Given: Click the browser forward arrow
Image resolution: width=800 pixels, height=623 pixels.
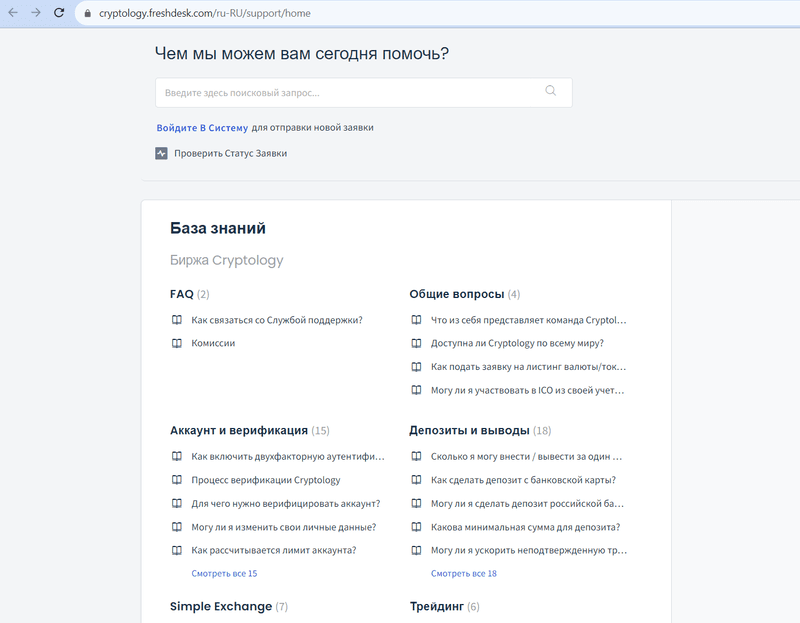Looking at the screenshot, I should 36,13.
